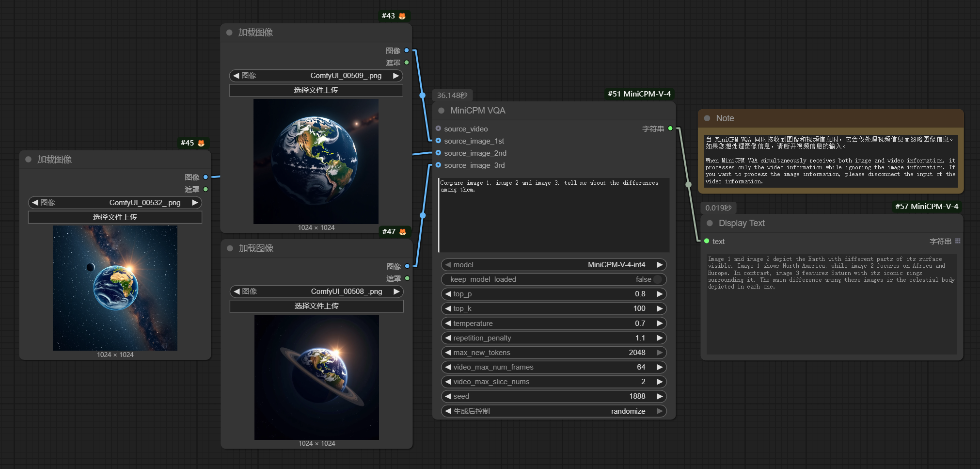Click the grid icon beside 字符串 on Display Text
The width and height of the screenshot is (980, 469).
pyautogui.click(x=958, y=241)
